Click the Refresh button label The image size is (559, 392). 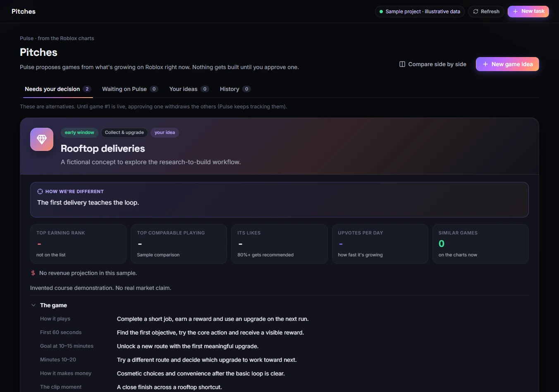(490, 12)
